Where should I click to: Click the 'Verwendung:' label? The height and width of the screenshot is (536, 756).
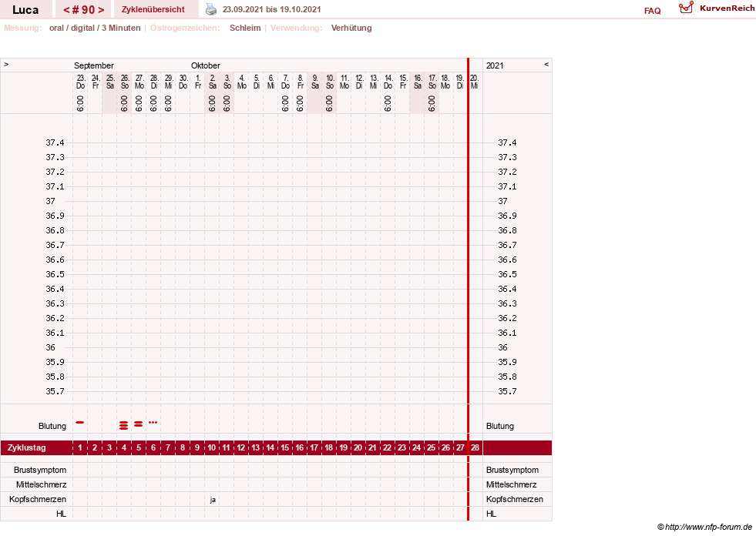(296, 28)
